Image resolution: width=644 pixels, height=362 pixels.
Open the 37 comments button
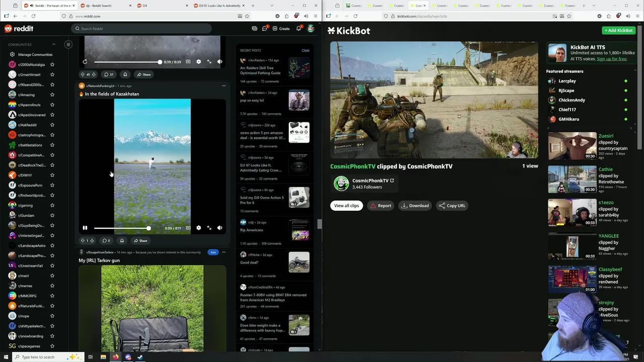tap(109, 74)
